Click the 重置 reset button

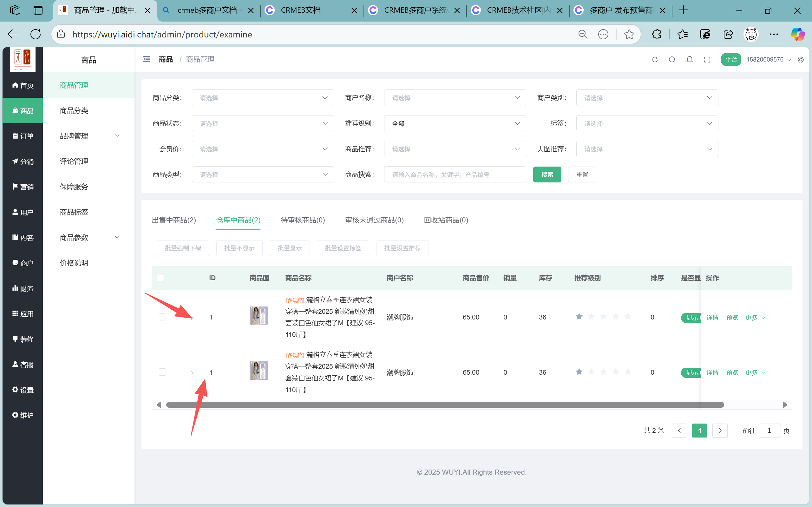[582, 174]
